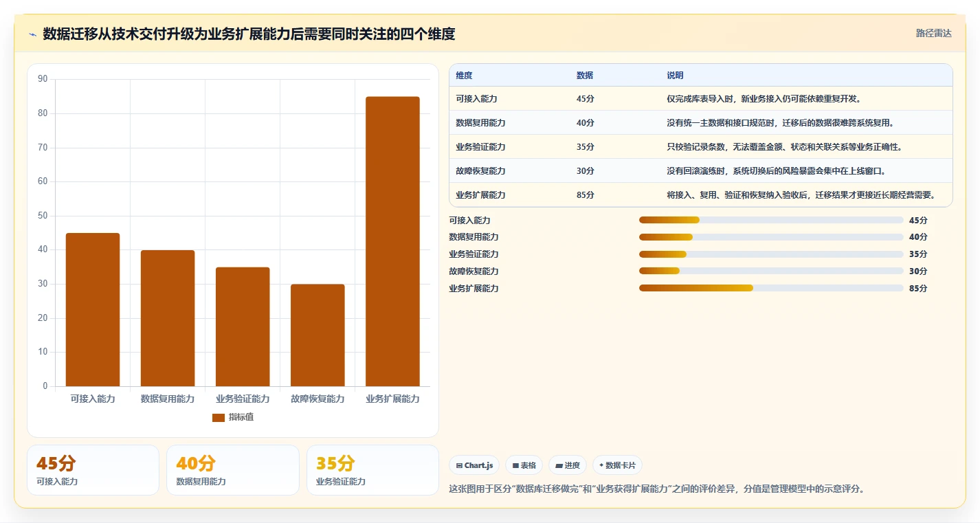Open the 45分 可接入能力 summary card
Viewport: 980px width, 523px height.
pyautogui.click(x=93, y=470)
